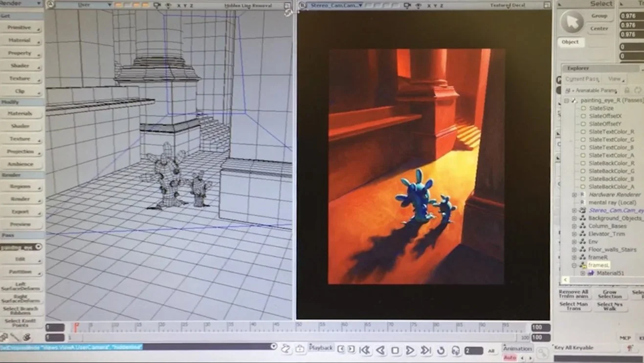Screen dimensions: 644x363
Task: Toggle the SlateBackColor_A animation marker
Action: click(583, 187)
